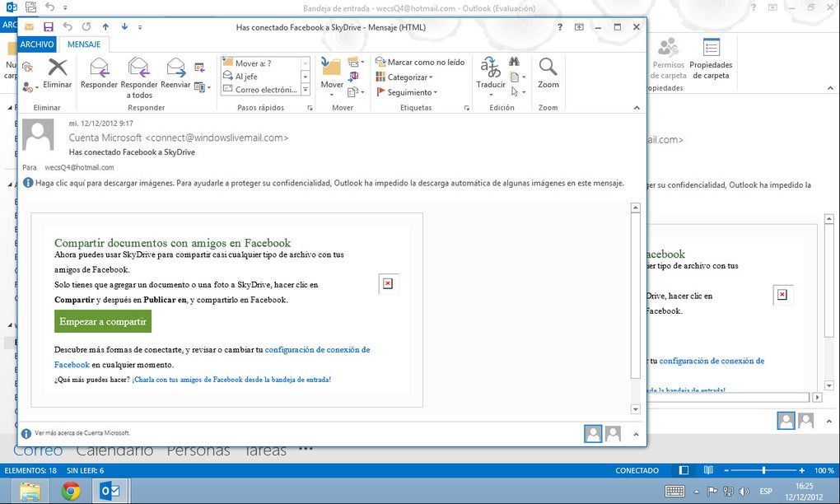Toggle normal view button in the status bar
840x504 pixels.
coord(684,470)
